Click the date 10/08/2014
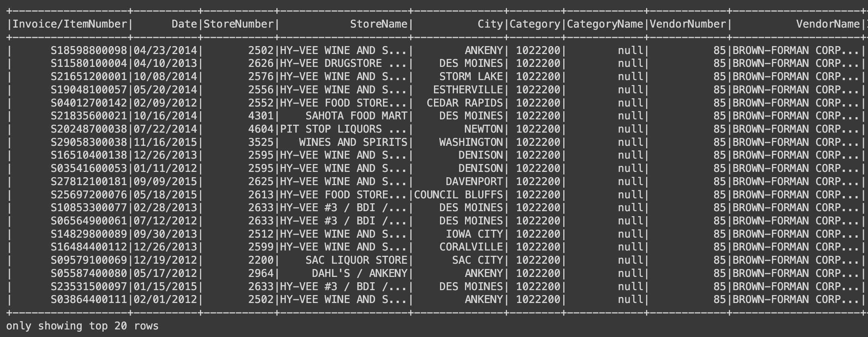The height and width of the screenshot is (337, 868). (x=166, y=77)
